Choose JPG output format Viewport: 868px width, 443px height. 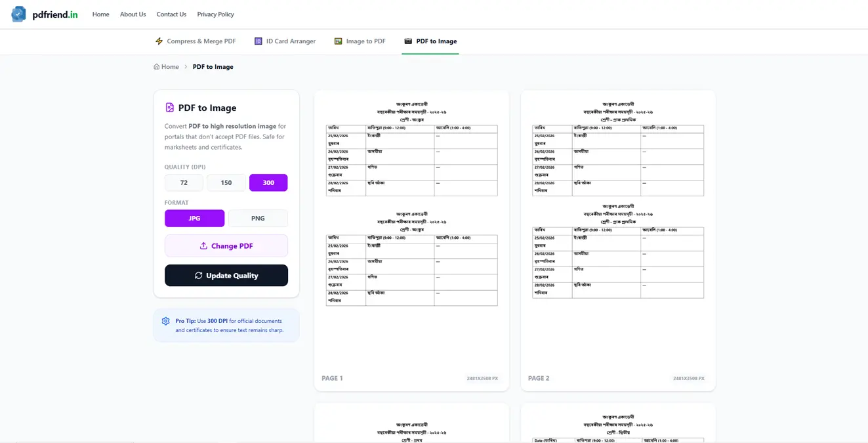pos(194,219)
